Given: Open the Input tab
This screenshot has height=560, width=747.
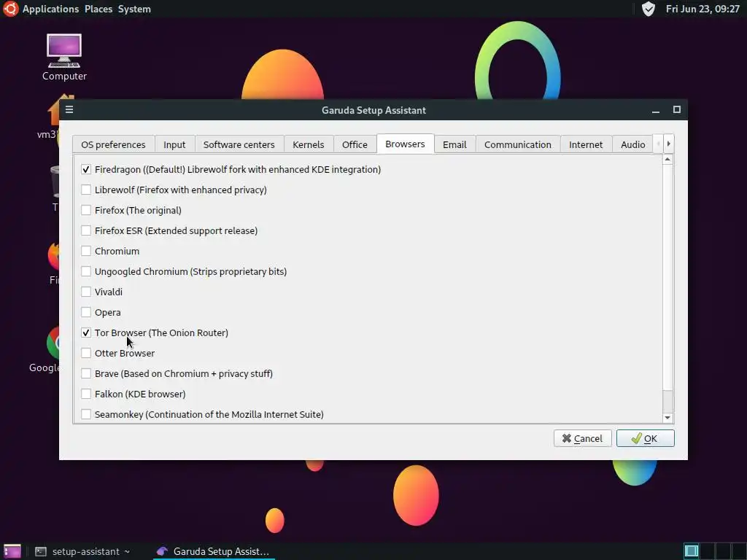Looking at the screenshot, I should (174, 144).
